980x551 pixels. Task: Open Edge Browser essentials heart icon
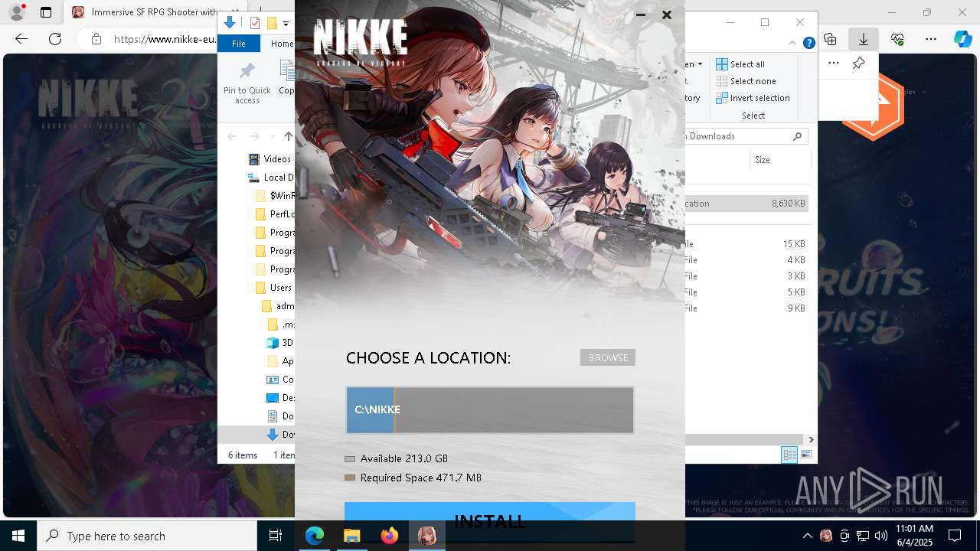[897, 39]
